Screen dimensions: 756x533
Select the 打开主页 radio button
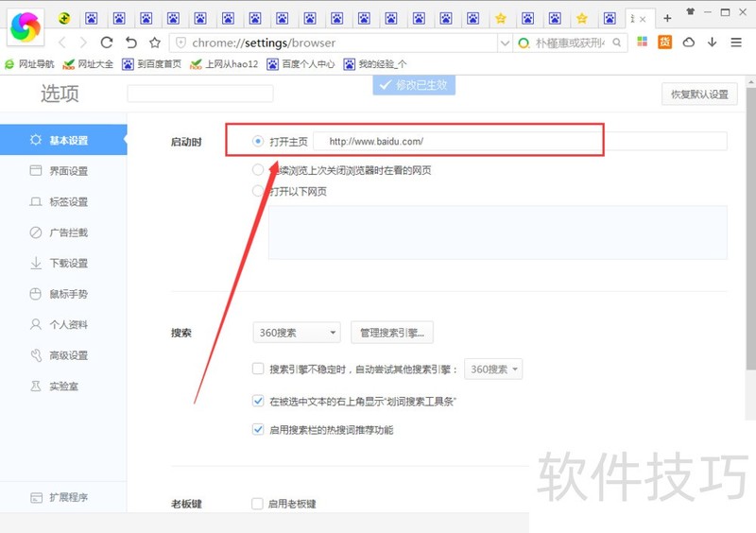258,142
